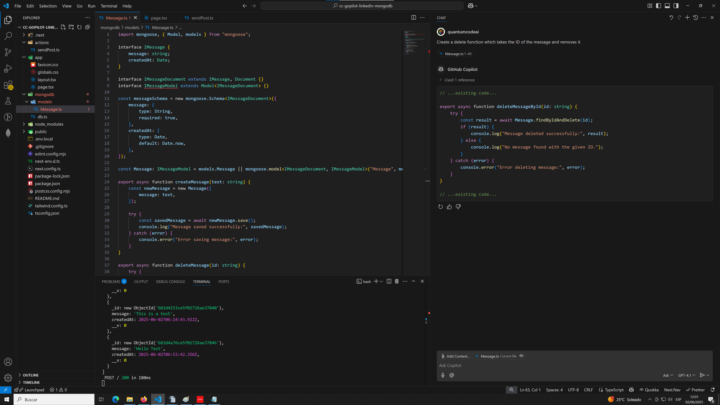
Task: Expand Used 1 reference in chat
Action: click(x=457, y=80)
